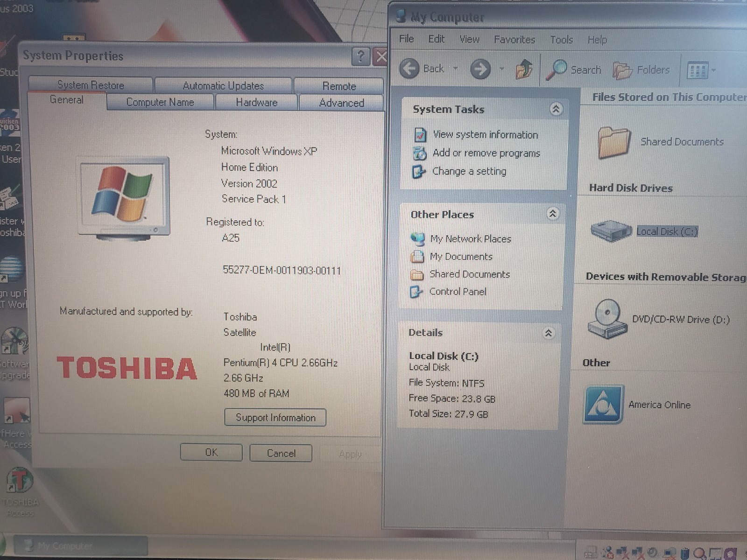The image size is (747, 560).
Task: Click View system information icon
Action: coord(420,135)
